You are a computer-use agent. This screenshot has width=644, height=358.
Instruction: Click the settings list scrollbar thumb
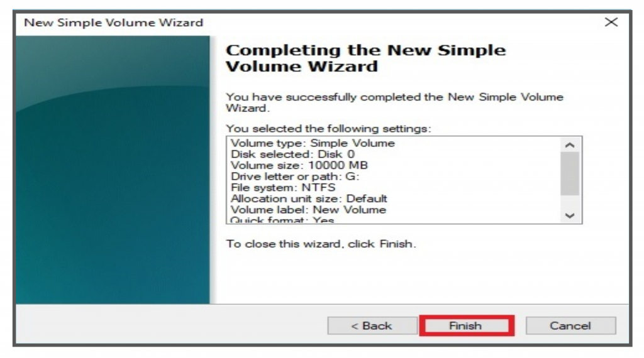coord(570,174)
